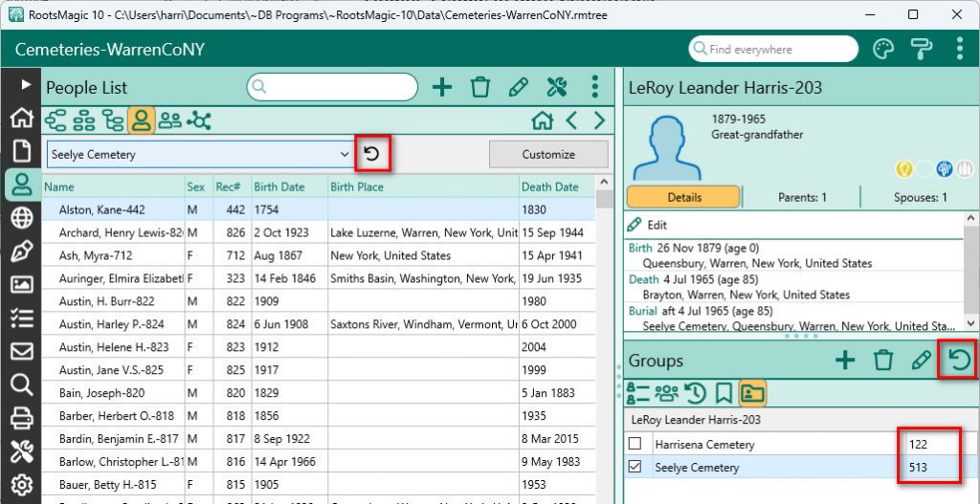This screenshot has height=504, width=980.
Task: Add a person with People List plus
Action: [x=442, y=87]
